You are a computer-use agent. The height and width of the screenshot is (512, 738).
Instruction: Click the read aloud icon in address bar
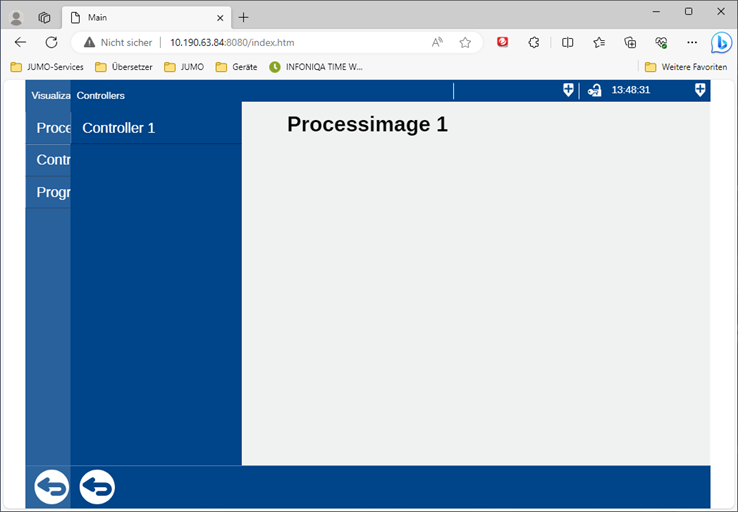pyautogui.click(x=437, y=43)
